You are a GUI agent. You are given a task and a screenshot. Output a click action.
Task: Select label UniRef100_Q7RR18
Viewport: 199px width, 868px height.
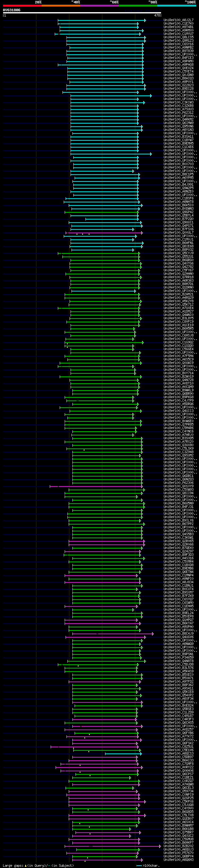(178, 277)
